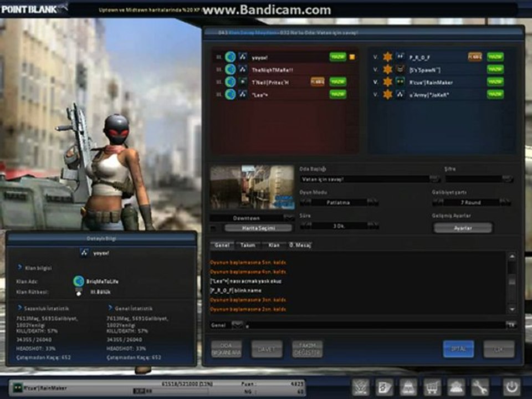This screenshot has width=532, height=399.
Task: Click the PC cafe badge next to T'Neil[Pritec'H
Action: click(x=318, y=81)
